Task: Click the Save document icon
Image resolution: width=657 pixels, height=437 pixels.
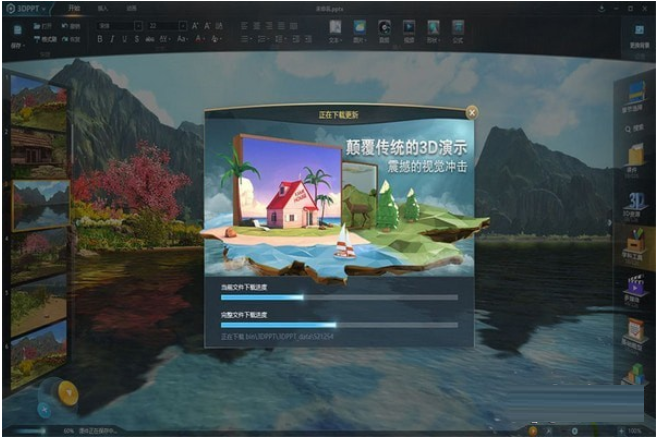Action: click(x=17, y=30)
